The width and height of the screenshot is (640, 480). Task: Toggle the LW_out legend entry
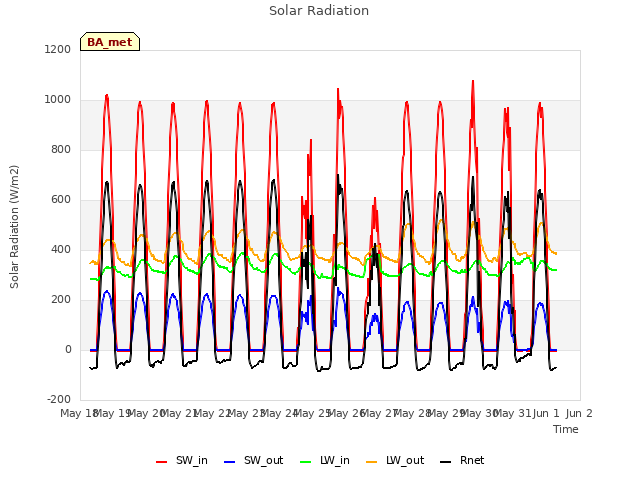coord(395,461)
